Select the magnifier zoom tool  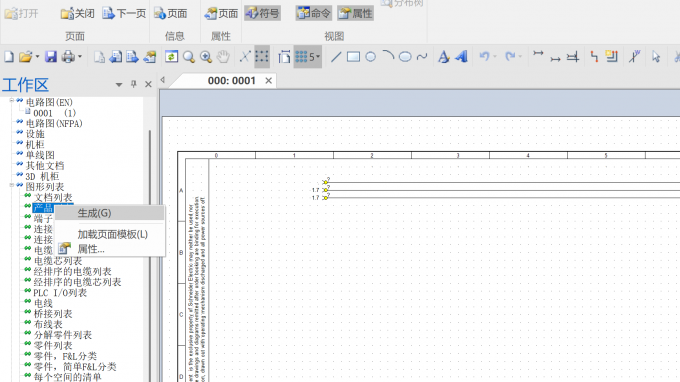point(189,57)
